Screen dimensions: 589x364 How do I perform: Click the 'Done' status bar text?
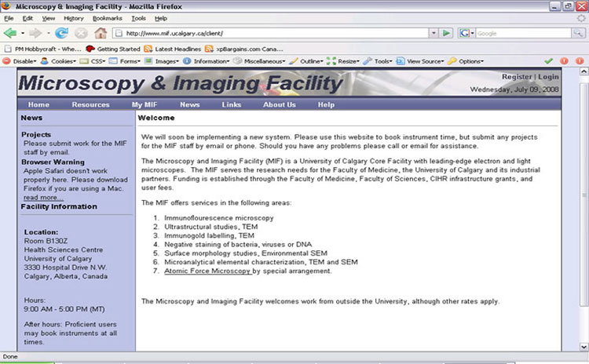click(10, 356)
